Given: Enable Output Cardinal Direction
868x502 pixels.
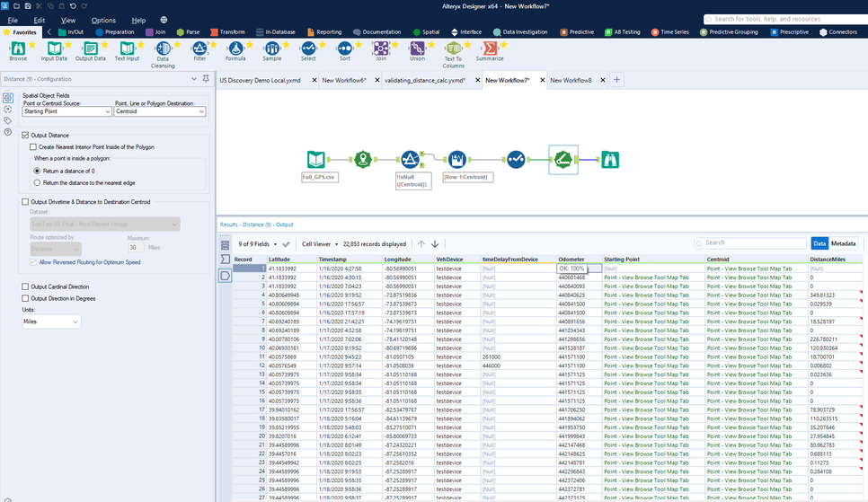Looking at the screenshot, I should (x=25, y=286).
